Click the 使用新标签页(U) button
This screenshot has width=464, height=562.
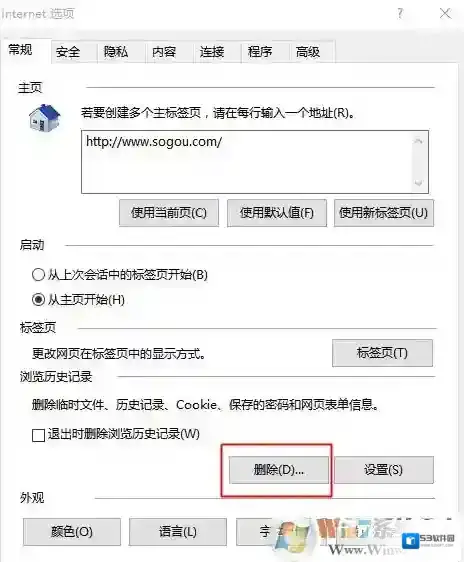tap(384, 213)
